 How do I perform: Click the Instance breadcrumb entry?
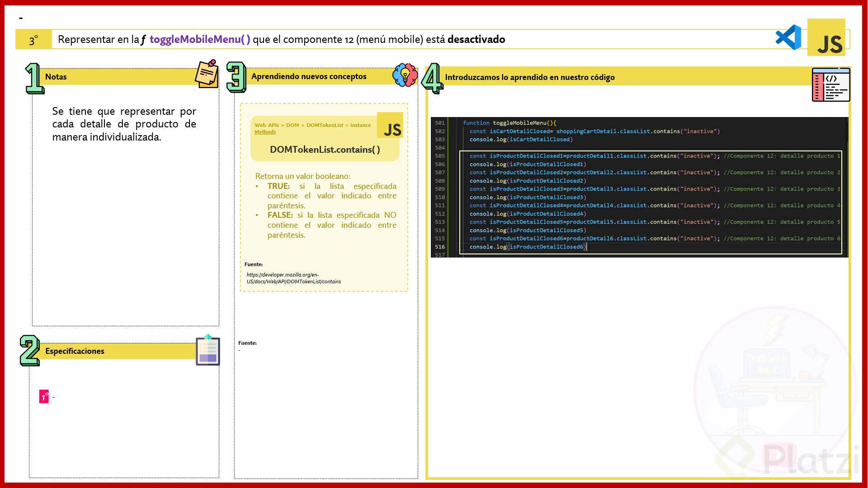click(361, 125)
